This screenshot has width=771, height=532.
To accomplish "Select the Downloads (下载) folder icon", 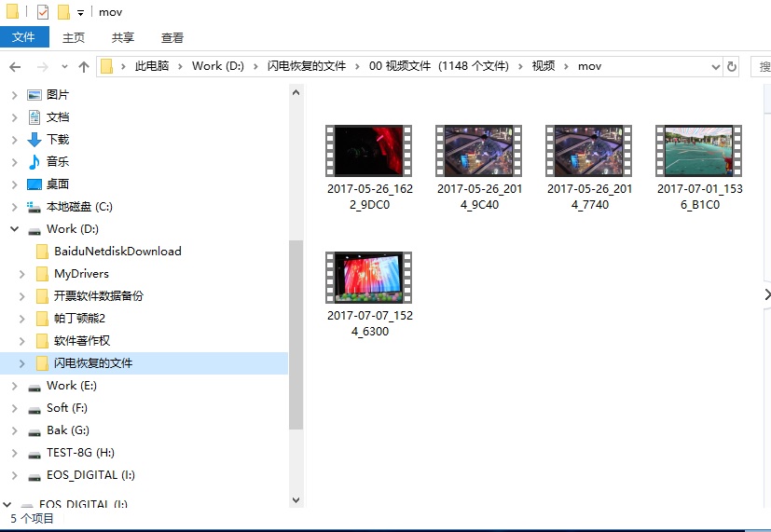I will coord(34,140).
